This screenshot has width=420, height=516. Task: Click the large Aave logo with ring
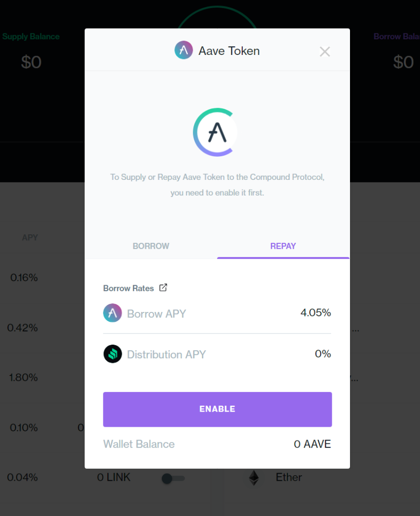click(215, 132)
